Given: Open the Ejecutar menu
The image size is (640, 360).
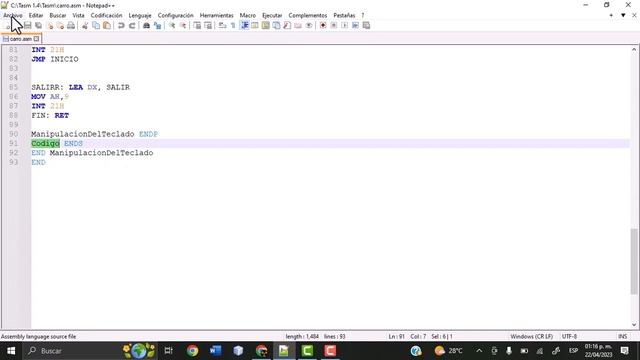Looking at the screenshot, I should [272, 15].
